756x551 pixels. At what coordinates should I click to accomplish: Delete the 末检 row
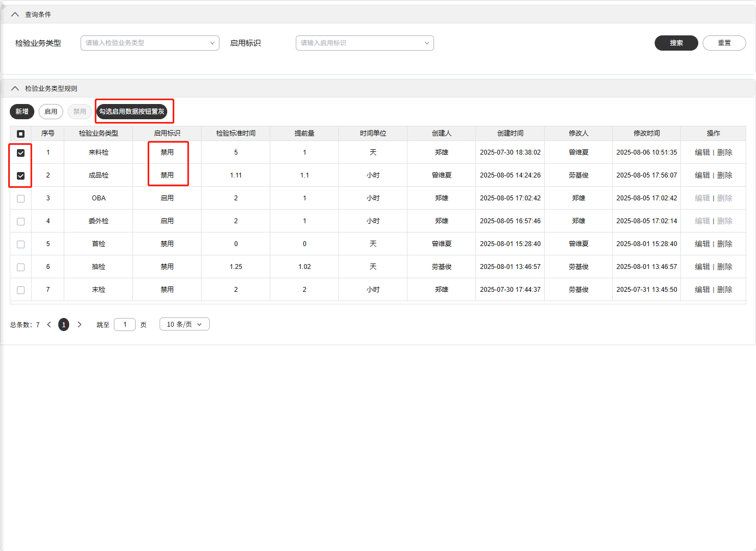click(724, 290)
